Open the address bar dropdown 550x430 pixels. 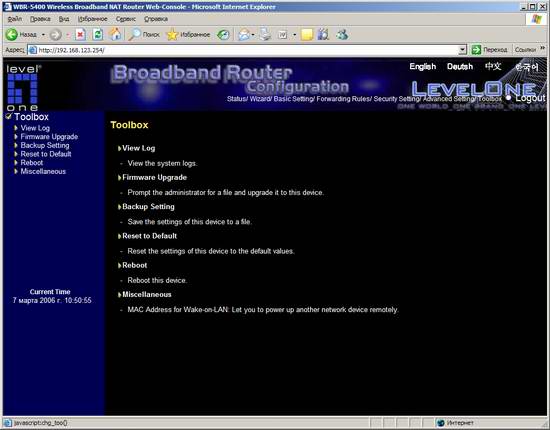pos(463,50)
